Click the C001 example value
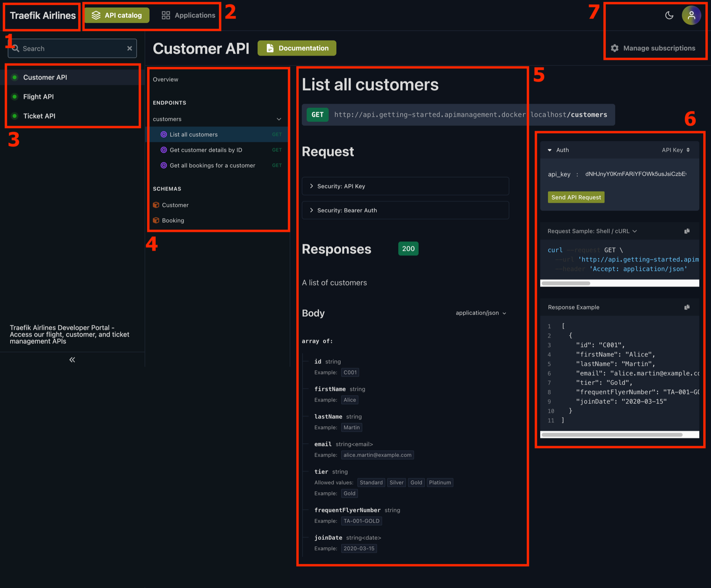Viewport: 711px width, 588px height. point(350,372)
